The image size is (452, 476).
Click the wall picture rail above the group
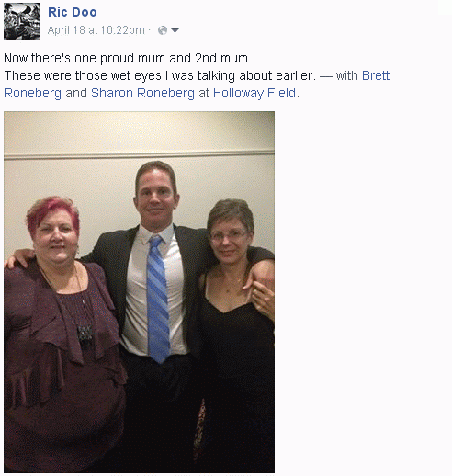coord(139,155)
